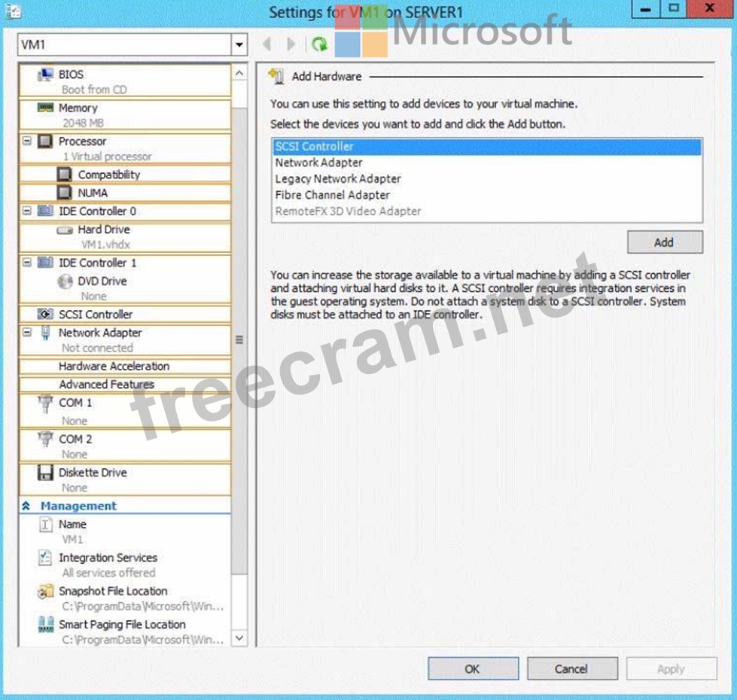Click the Memory chip icon
The width and height of the screenshot is (737, 700).
45,108
